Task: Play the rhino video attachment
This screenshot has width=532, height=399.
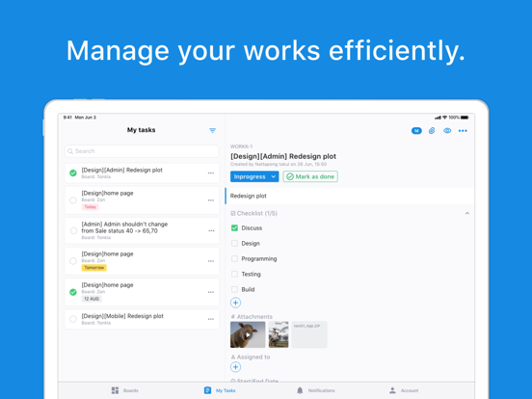Action: tap(248, 334)
